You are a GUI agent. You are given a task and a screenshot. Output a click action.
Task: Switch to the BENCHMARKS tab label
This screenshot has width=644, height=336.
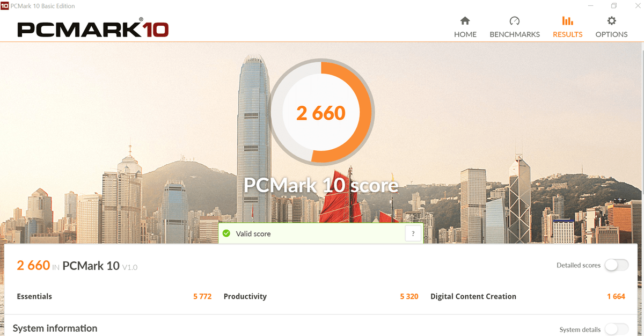(x=515, y=34)
